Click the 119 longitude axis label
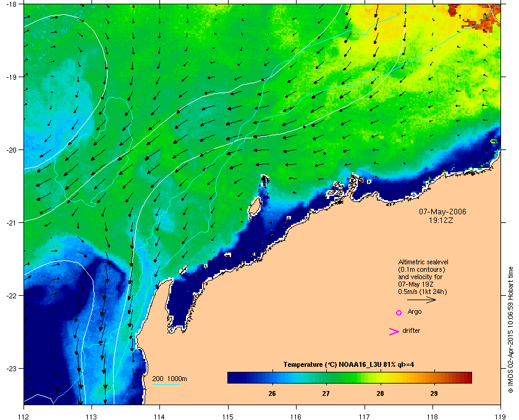 [500, 417]
